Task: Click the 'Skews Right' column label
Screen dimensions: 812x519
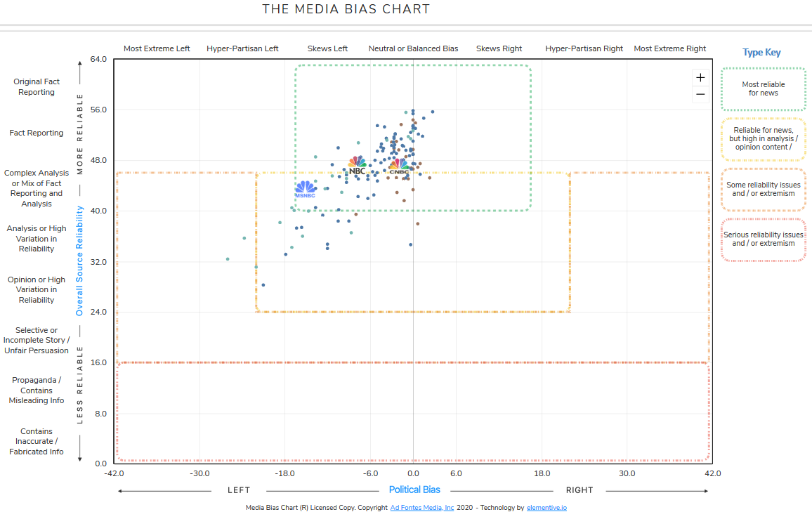Action: [x=499, y=48]
